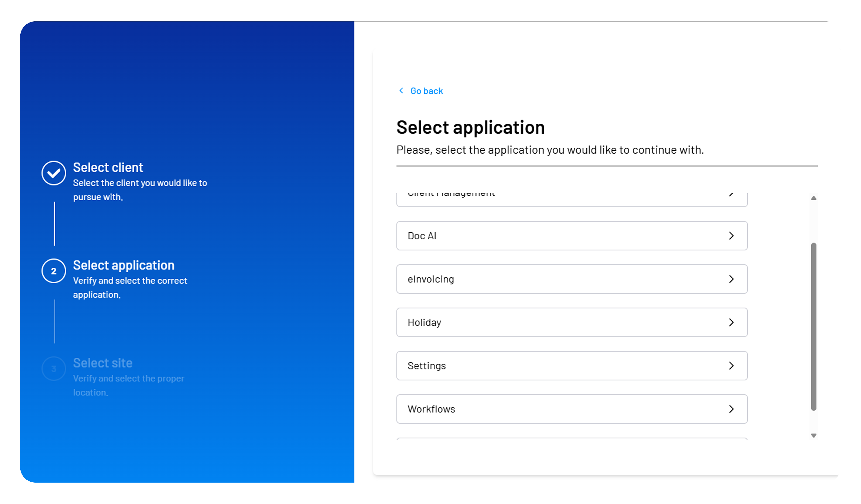Click the chevron arrow on Doc AI row
The image size is (861, 504).
(x=731, y=236)
